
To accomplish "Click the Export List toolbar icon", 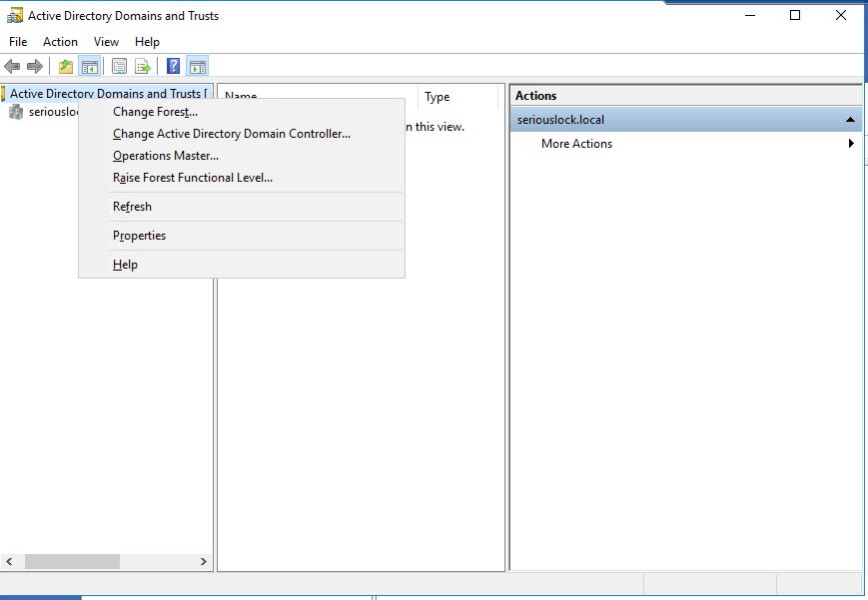I will pyautogui.click(x=143, y=67).
